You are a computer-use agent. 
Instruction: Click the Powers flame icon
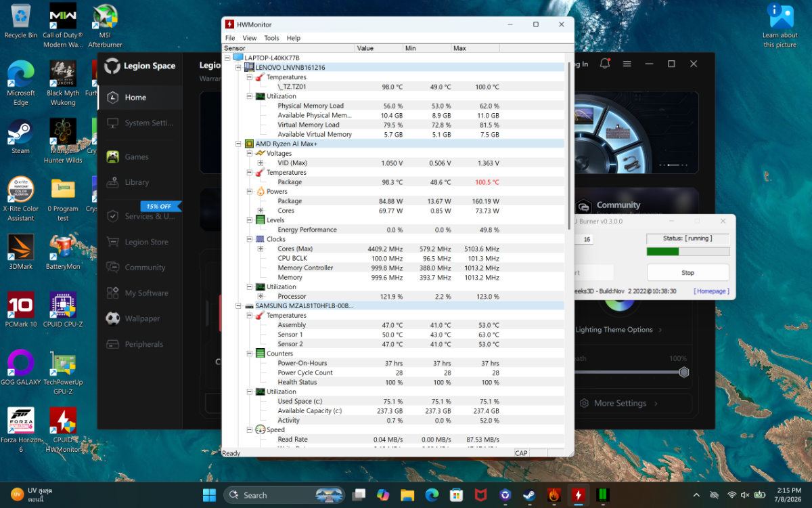pos(261,192)
